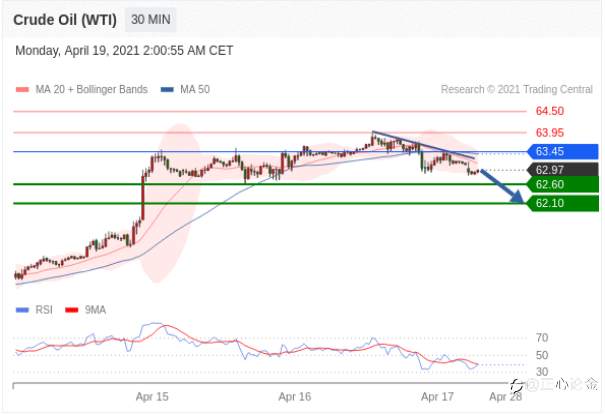Click the red 9MA legend swatch
This screenshot has height=414, width=605.
72,310
